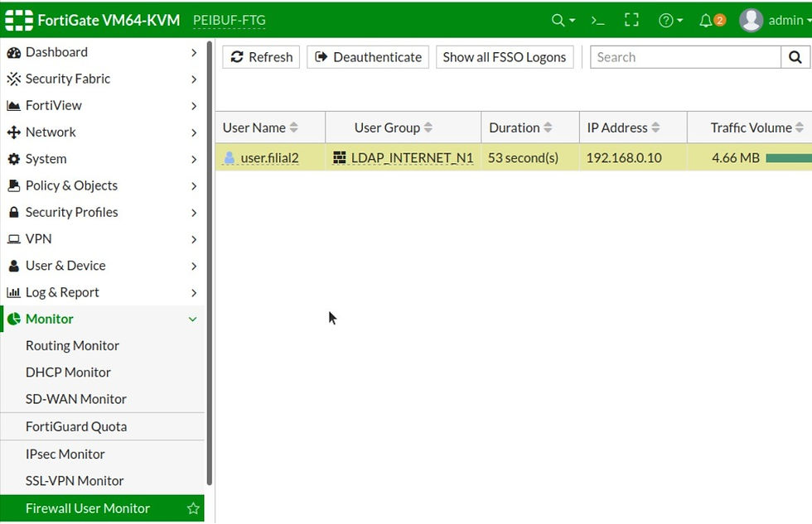This screenshot has height=524, width=812.
Task: Click the PEIBUF-FTG hostname link
Action: coord(229,20)
